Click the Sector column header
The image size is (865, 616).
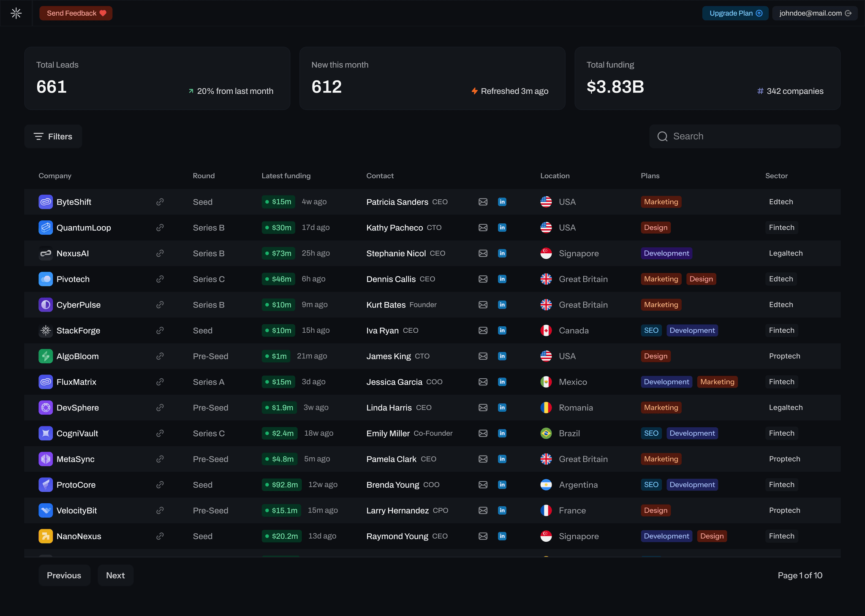pos(776,176)
